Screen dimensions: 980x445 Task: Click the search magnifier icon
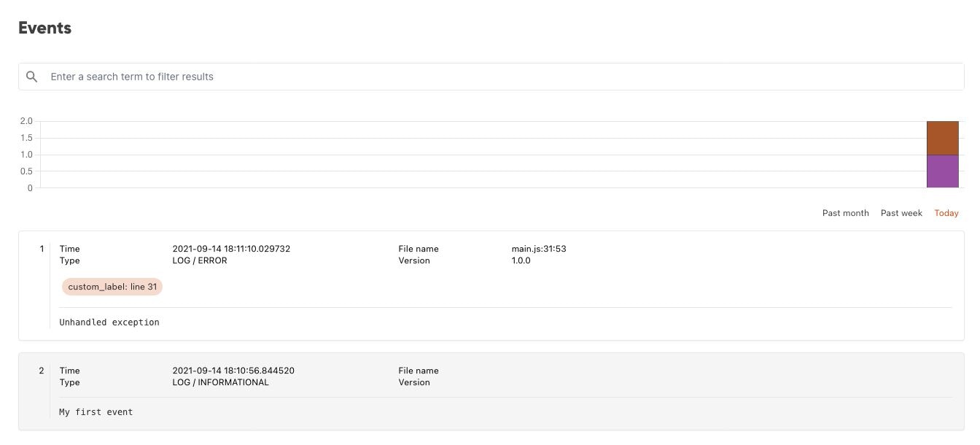pos(31,77)
